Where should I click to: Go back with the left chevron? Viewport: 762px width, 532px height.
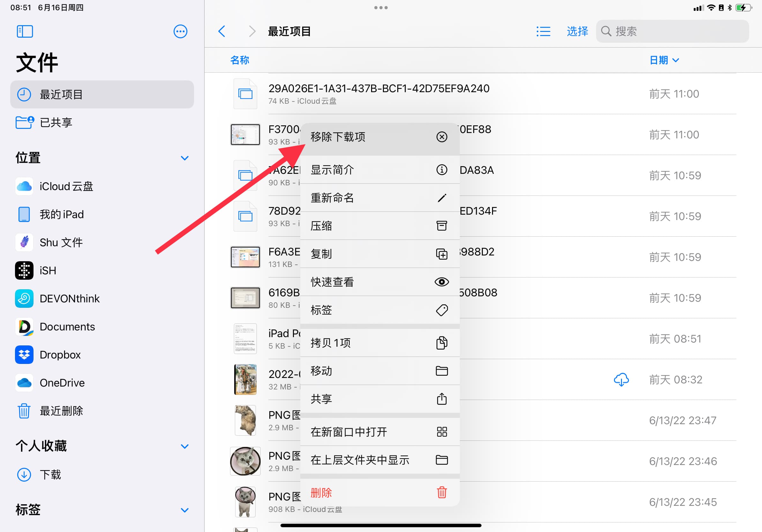coord(222,32)
